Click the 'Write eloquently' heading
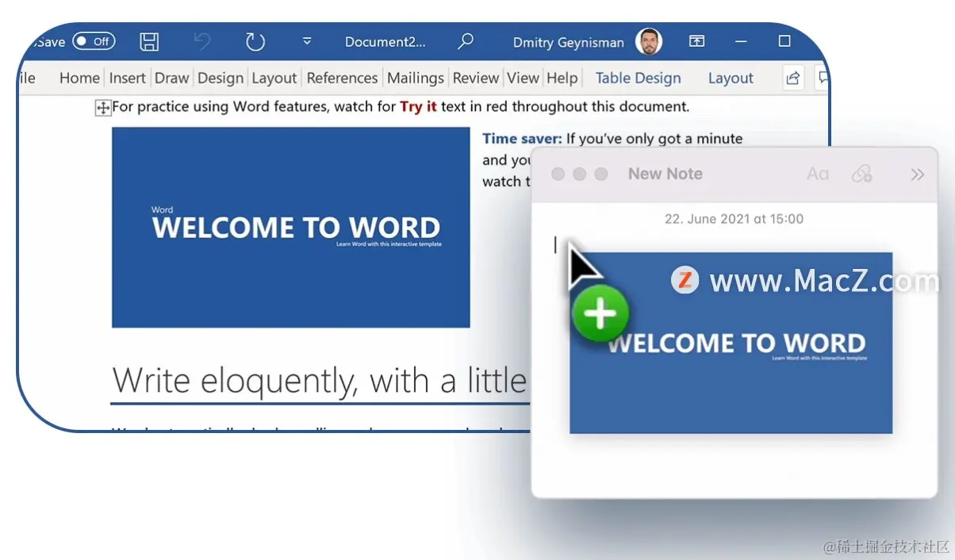955x560 pixels. click(x=319, y=381)
